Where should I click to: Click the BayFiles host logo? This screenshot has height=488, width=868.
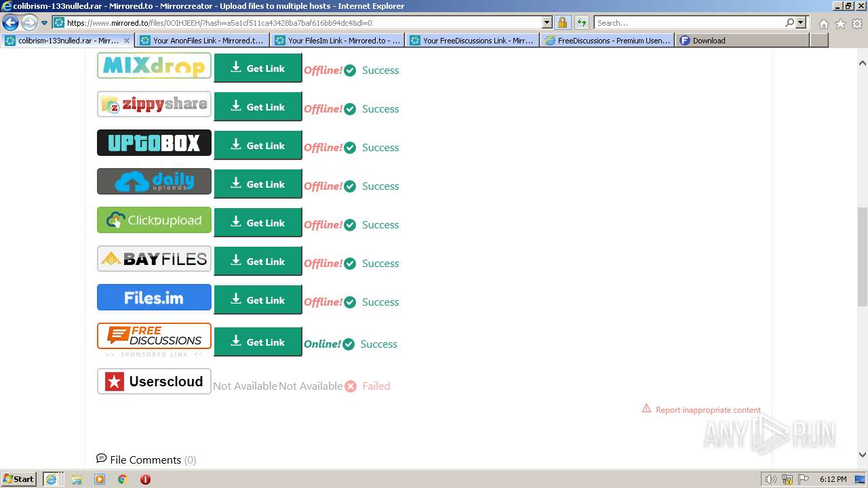[x=154, y=259]
